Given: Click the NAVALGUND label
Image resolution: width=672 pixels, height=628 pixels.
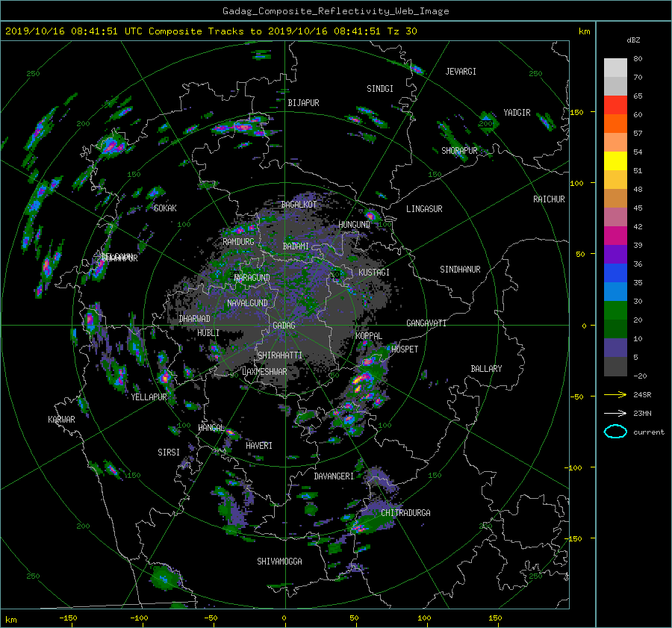Looking at the screenshot, I should click(x=247, y=303).
